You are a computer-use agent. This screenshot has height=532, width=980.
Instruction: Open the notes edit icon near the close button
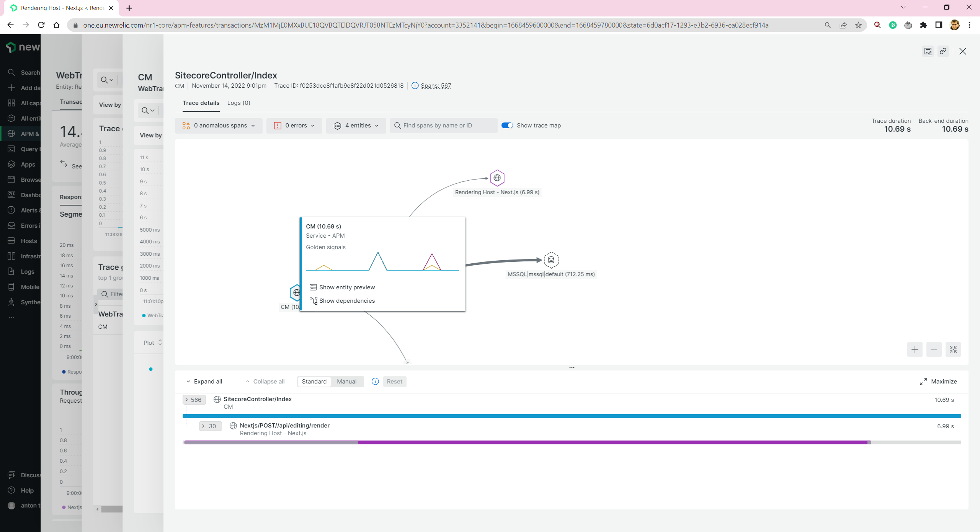point(928,51)
